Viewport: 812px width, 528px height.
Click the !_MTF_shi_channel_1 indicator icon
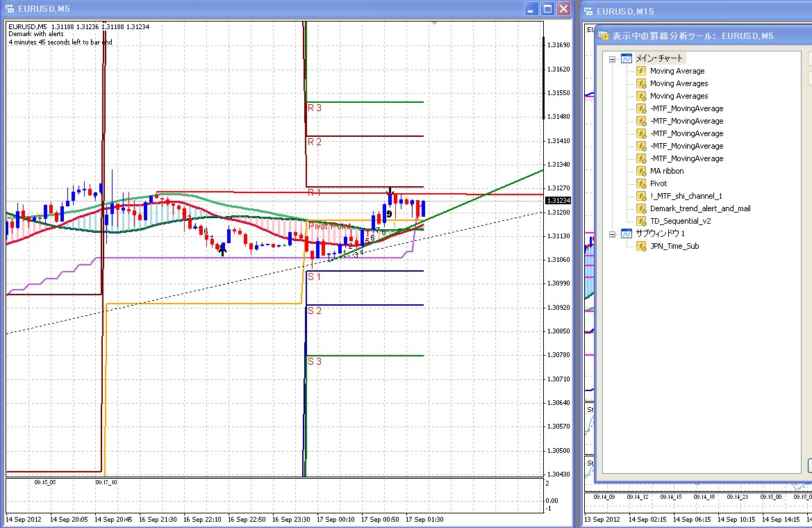641,196
